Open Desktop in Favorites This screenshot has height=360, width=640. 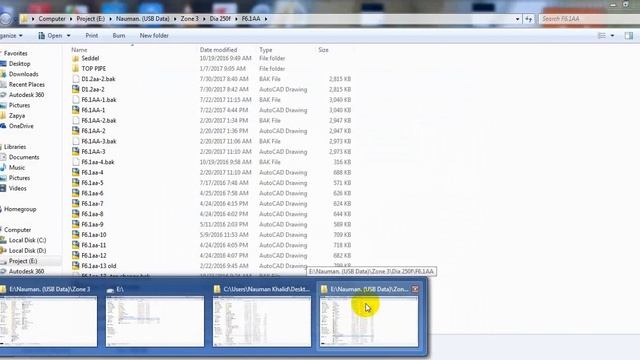(19, 64)
